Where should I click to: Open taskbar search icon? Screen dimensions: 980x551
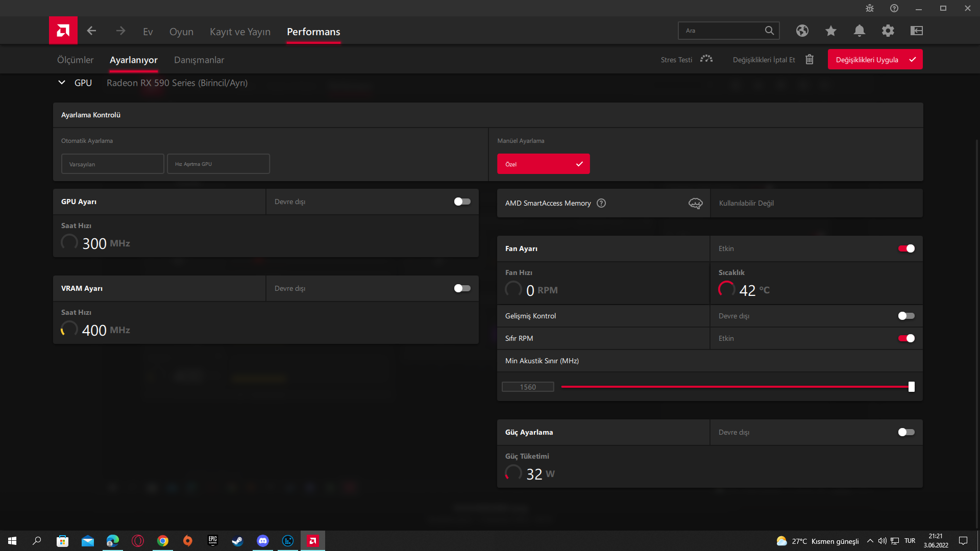pos(37,541)
